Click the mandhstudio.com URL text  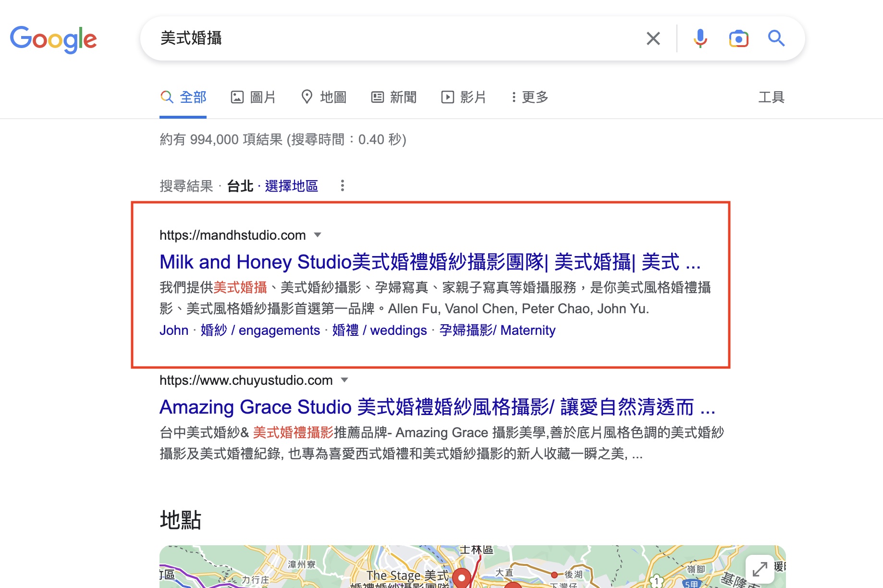[x=233, y=235]
